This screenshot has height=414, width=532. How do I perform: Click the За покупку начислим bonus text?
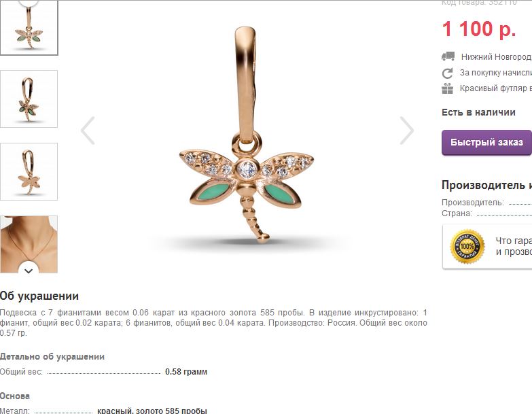point(496,73)
